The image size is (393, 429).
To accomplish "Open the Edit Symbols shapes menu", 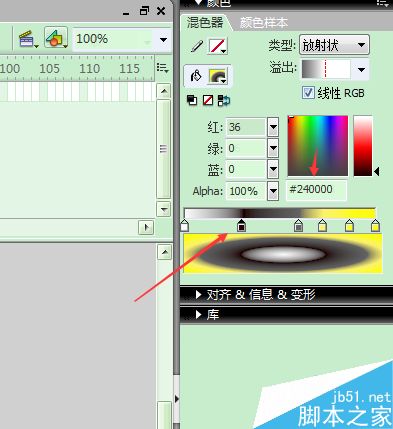I will tap(56, 38).
